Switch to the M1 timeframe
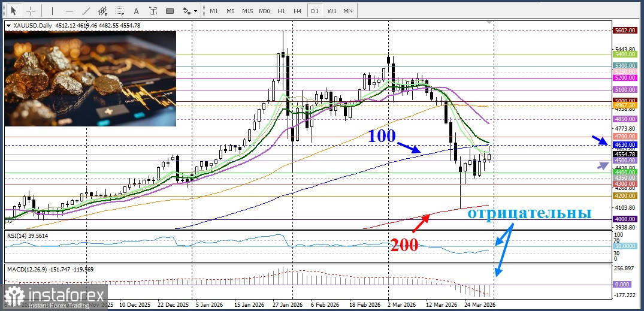Viewport: 644px width, 311px height. click(x=214, y=11)
